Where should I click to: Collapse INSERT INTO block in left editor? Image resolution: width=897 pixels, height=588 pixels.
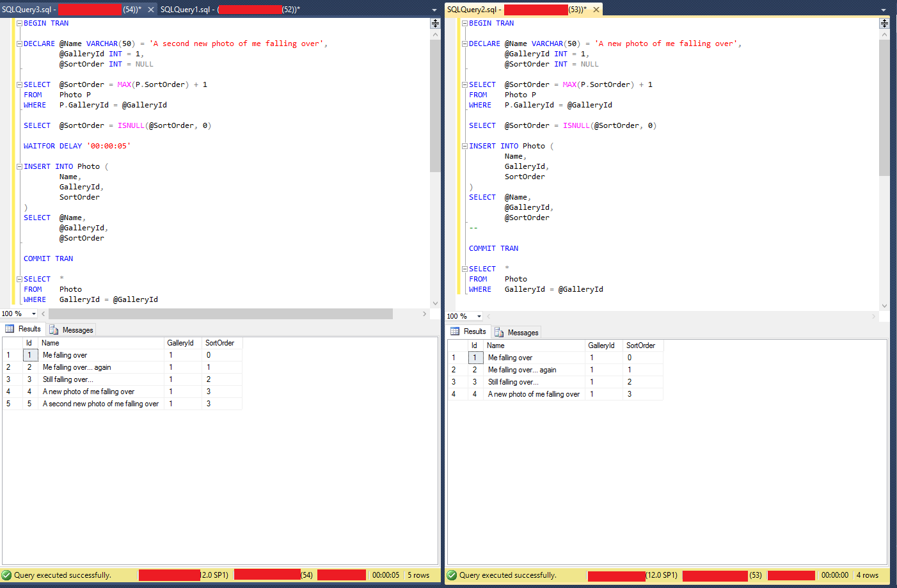(19, 166)
